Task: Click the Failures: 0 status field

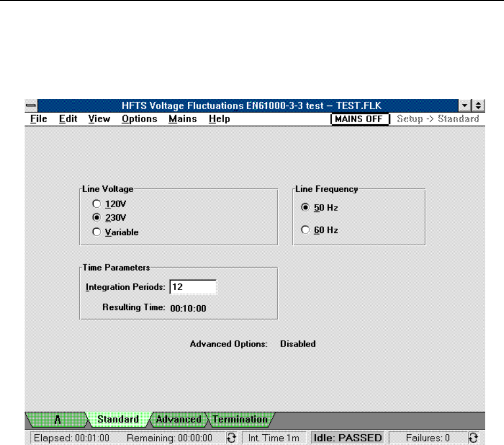Action: 427,438
